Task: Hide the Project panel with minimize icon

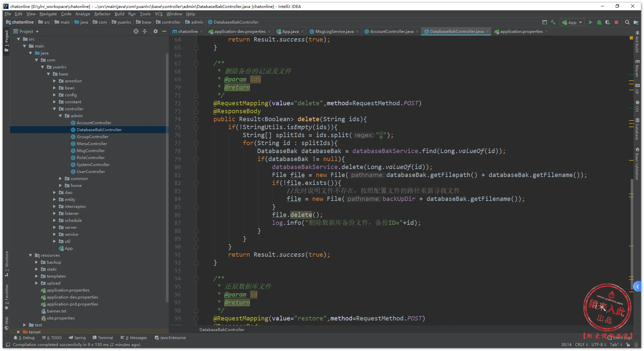Action: tap(164, 31)
